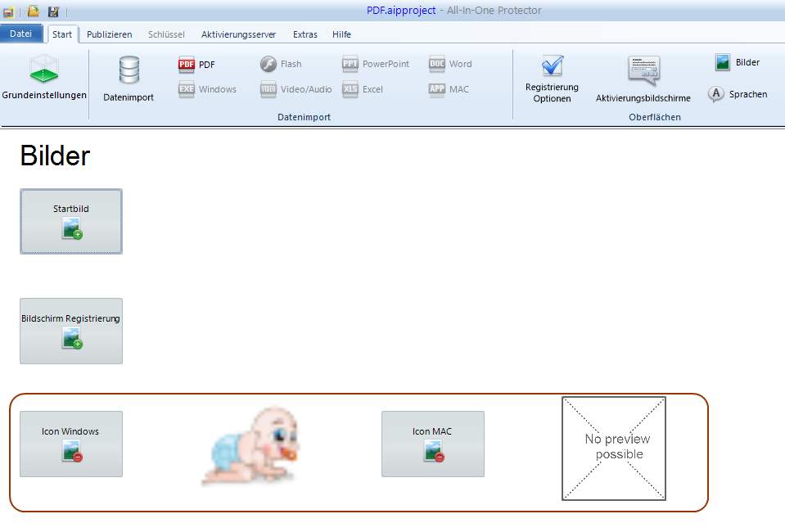Click the open folder icon in title bar
Image resolution: width=785 pixels, height=532 pixels.
coord(34,11)
